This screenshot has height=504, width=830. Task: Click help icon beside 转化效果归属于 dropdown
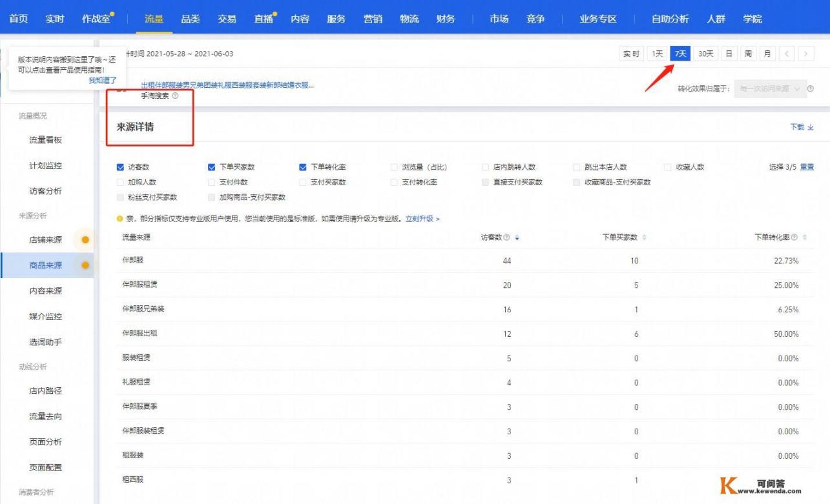[810, 88]
